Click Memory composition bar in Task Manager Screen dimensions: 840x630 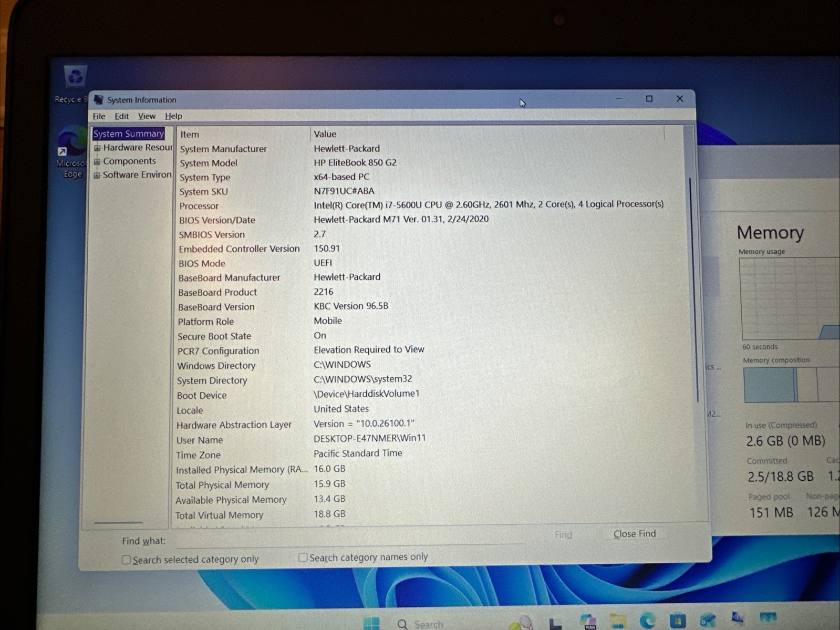click(x=792, y=385)
